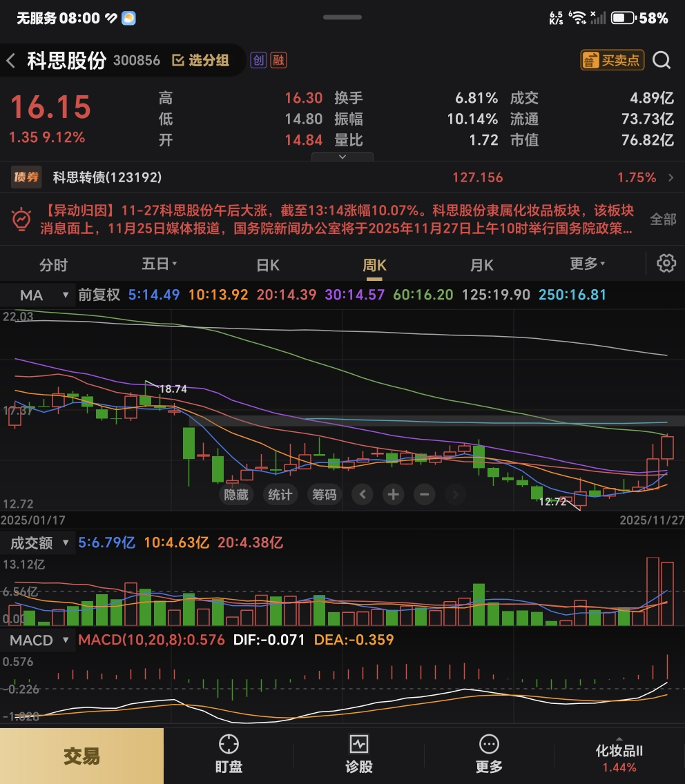Viewport: 685px width, 784px height.
Task: Tap the DIF:-0.071 reading
Action: pyautogui.click(x=269, y=640)
